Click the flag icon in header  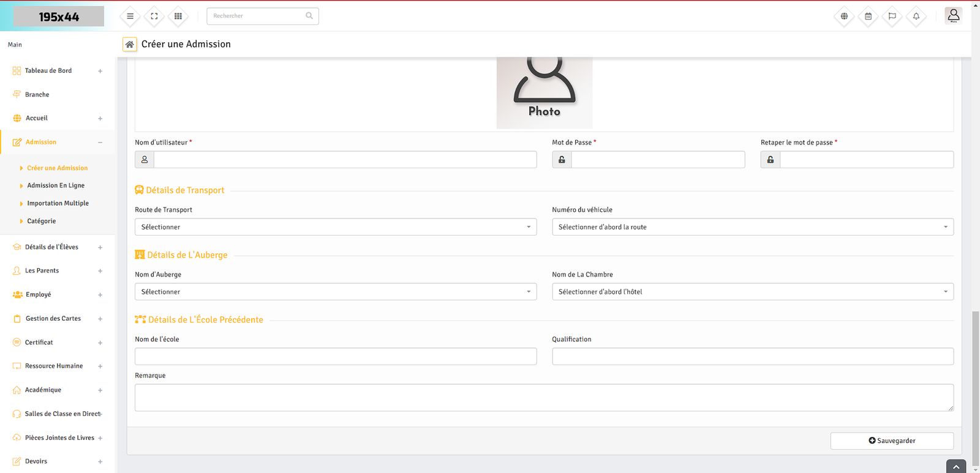892,17
